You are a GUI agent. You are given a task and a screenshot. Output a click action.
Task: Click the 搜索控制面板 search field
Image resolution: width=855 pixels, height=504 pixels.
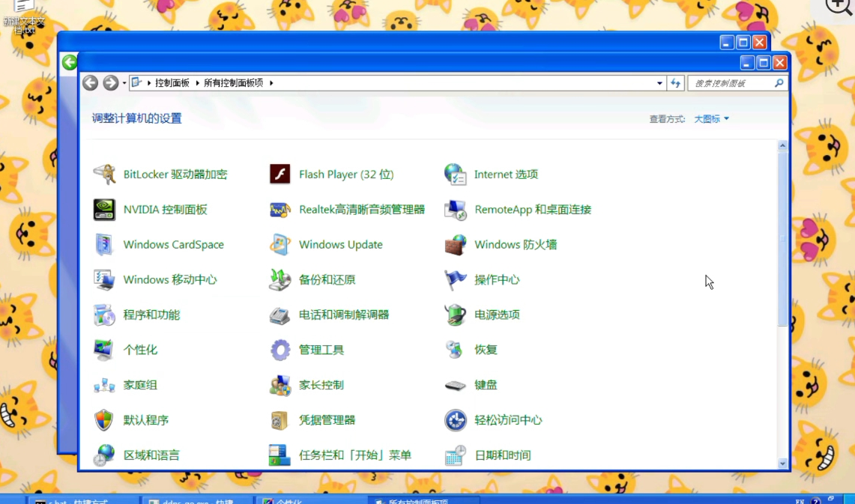pyautogui.click(x=731, y=83)
